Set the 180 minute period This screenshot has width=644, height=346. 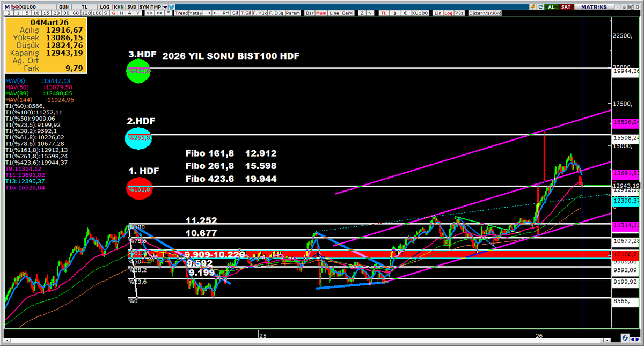(97, 13)
